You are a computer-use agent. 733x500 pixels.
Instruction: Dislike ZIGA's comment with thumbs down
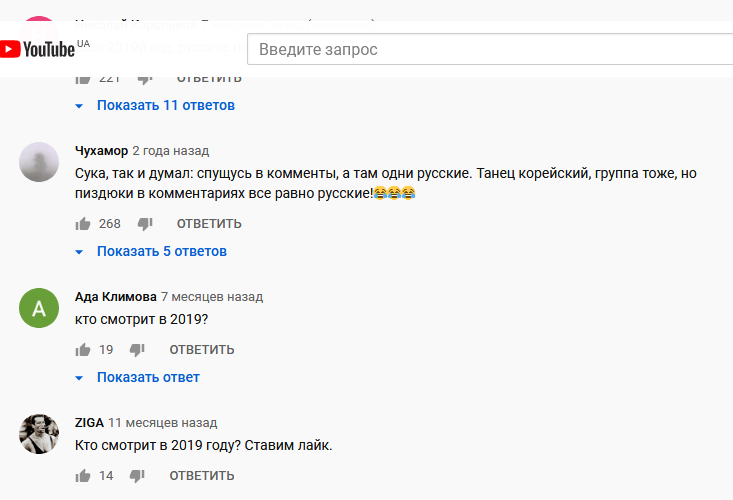coord(137,475)
